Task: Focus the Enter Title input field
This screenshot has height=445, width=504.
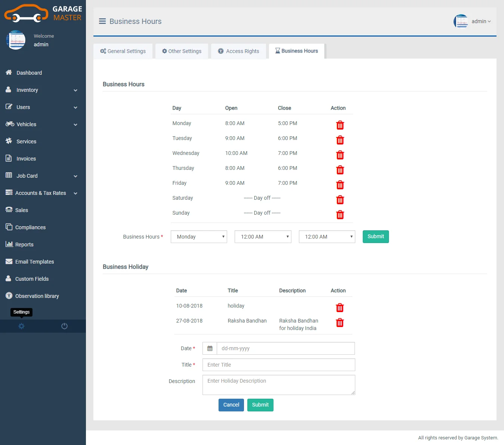Action: tap(278, 365)
